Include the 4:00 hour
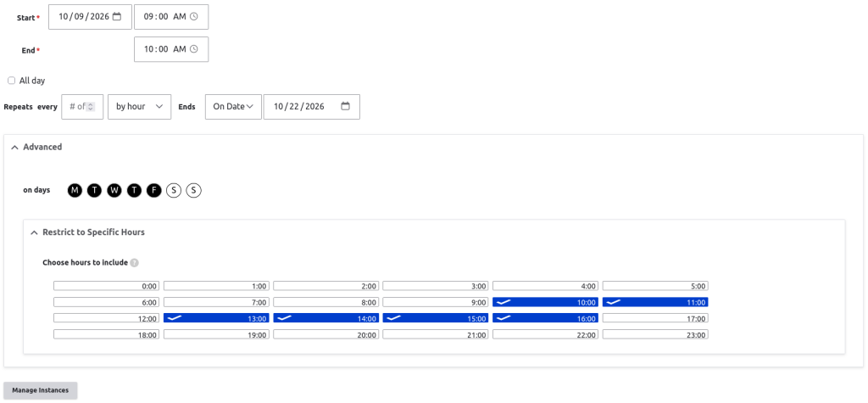 (545, 286)
